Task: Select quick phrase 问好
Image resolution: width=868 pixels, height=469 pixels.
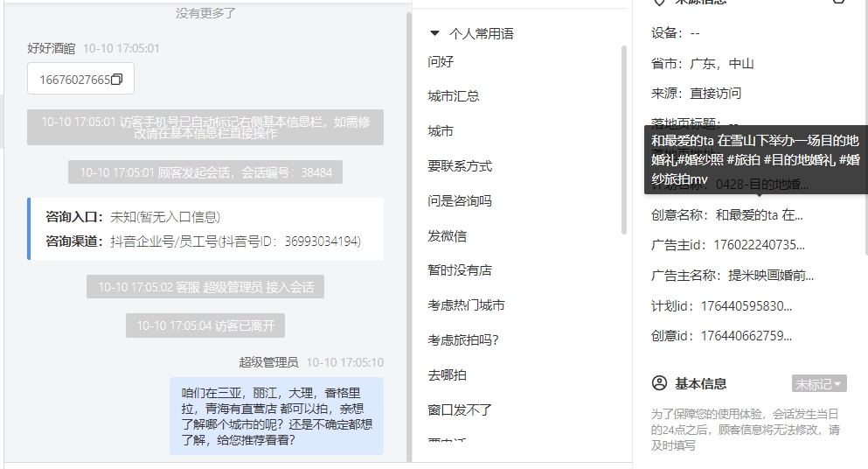Action: click(441, 61)
